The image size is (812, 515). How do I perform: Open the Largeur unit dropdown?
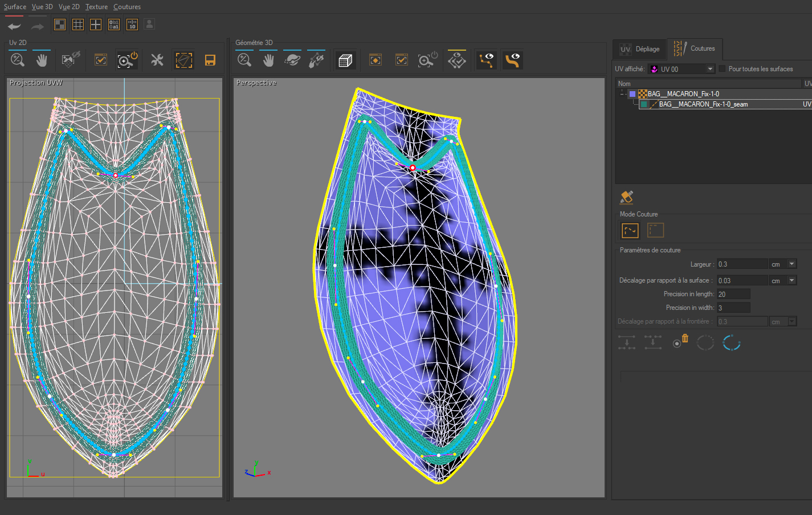[791, 264]
